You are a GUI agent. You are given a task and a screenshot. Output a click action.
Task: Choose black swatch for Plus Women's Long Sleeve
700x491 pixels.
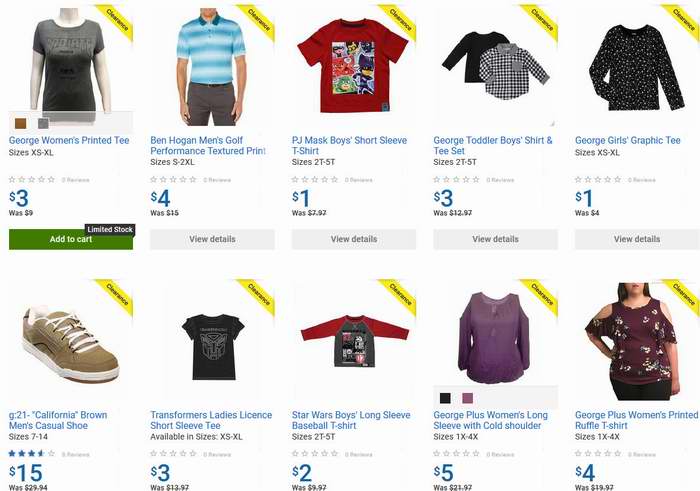(x=445, y=398)
